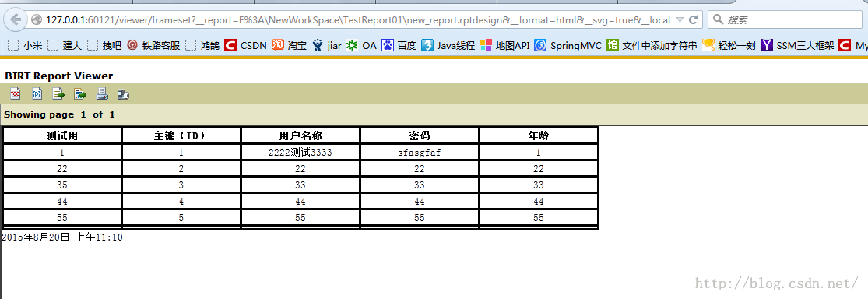Image resolution: width=868 pixels, height=299 pixels.
Task: Open the jiar bookmark
Action: [327, 45]
